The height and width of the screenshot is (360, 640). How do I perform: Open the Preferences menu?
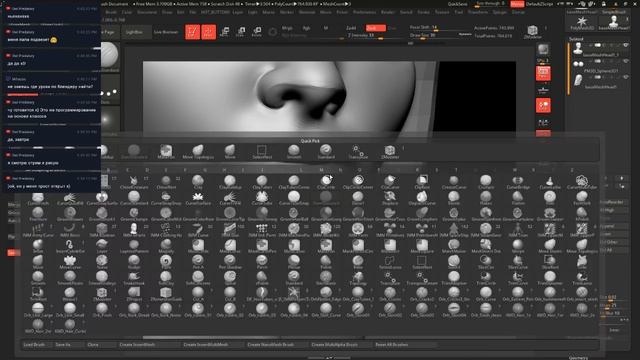(x=364, y=12)
